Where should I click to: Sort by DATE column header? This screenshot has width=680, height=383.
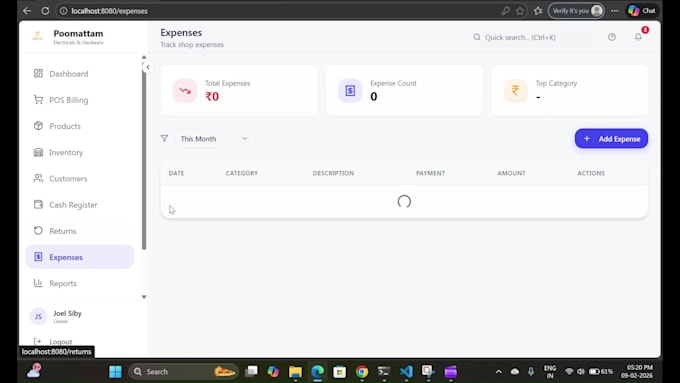[177, 173]
